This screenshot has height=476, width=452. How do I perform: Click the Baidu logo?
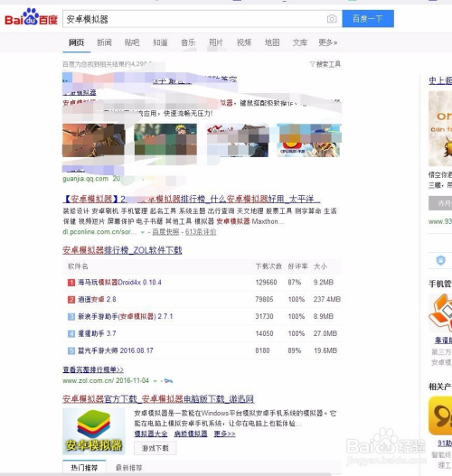[x=31, y=17]
